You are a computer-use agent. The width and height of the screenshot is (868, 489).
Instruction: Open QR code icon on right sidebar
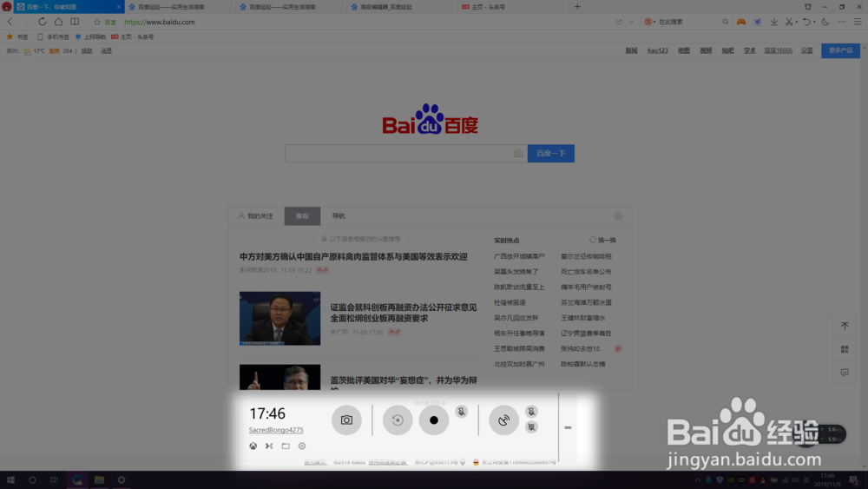click(845, 349)
